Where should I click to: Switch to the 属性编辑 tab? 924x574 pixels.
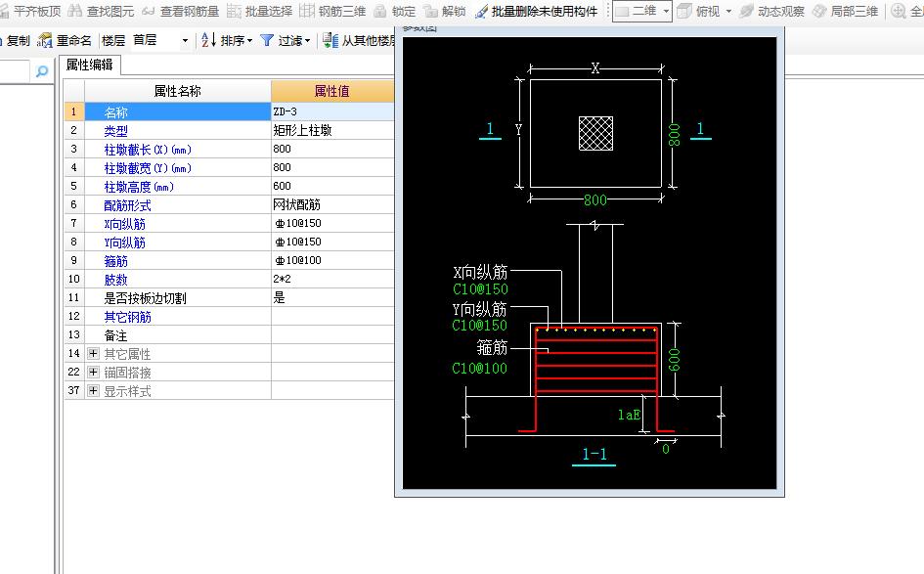click(90, 65)
